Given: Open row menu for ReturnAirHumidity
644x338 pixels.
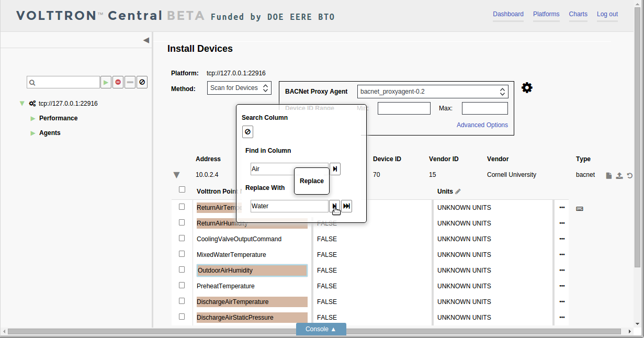Looking at the screenshot, I should pyautogui.click(x=562, y=223).
